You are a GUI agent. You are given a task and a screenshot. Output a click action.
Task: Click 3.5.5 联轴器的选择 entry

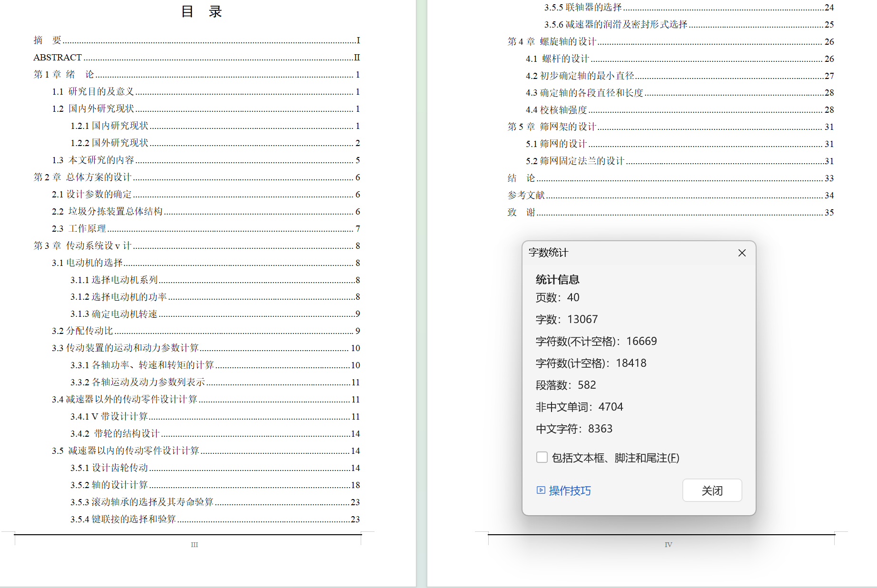(x=689, y=8)
